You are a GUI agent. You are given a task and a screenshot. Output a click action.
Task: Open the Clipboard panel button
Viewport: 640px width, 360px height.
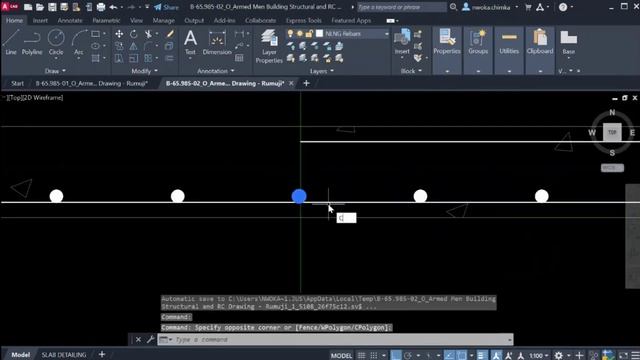pos(540,42)
